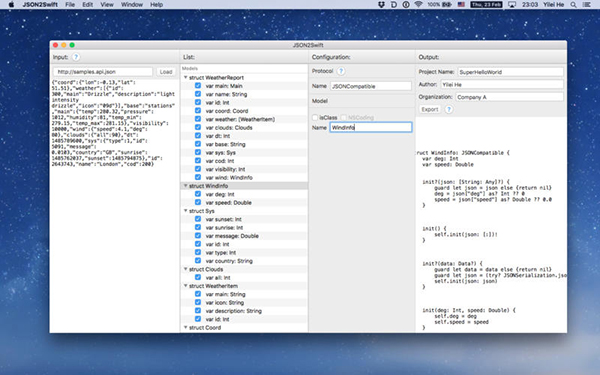The height and width of the screenshot is (375, 600).
Task: Click var sunrise: Int row text
Action: pyautogui.click(x=224, y=227)
